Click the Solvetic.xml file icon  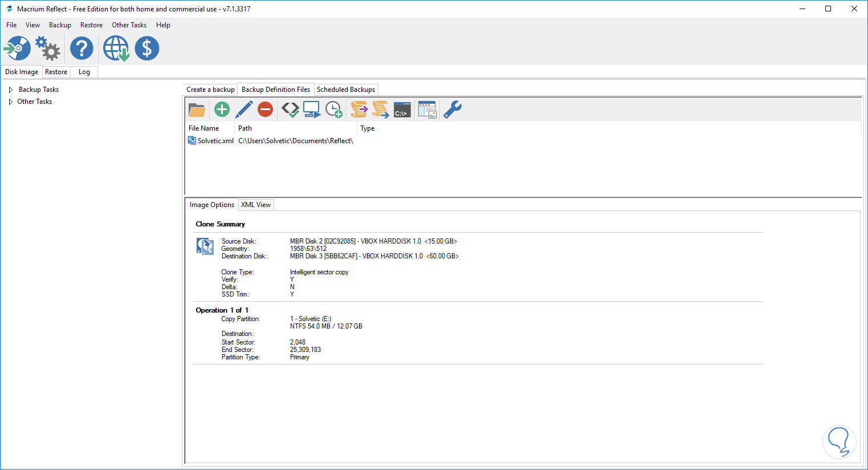point(192,141)
